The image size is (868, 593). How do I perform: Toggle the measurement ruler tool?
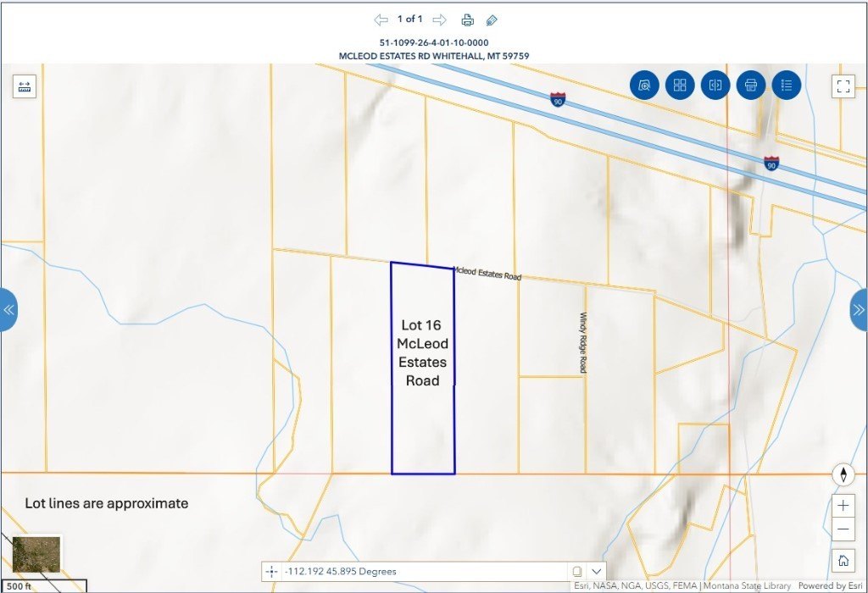point(24,86)
